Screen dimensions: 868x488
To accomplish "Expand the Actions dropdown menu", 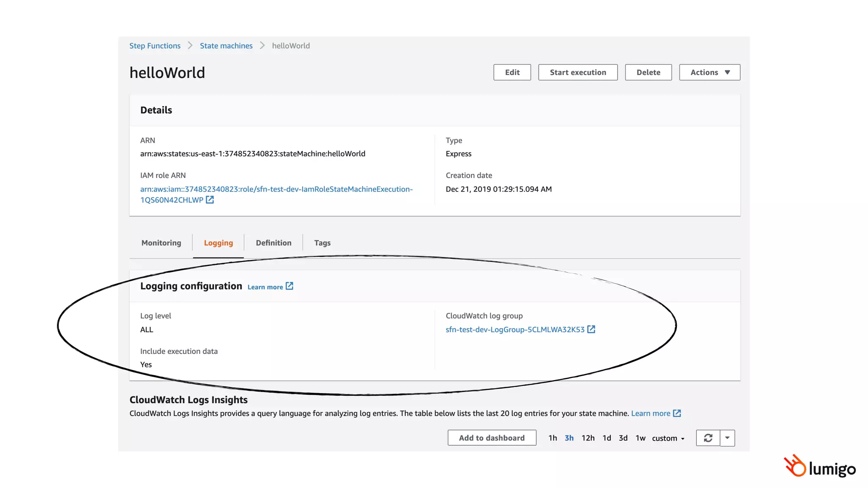I will (709, 72).
